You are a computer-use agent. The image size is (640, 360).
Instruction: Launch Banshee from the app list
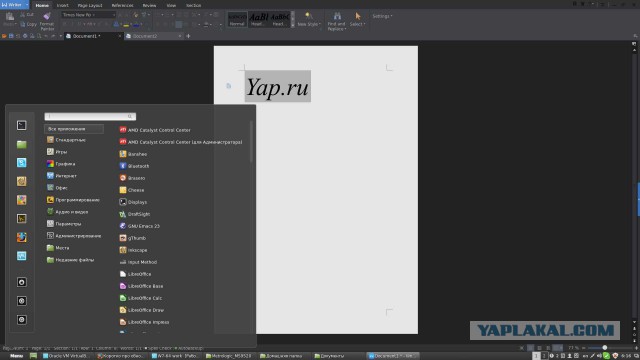[x=133, y=154]
